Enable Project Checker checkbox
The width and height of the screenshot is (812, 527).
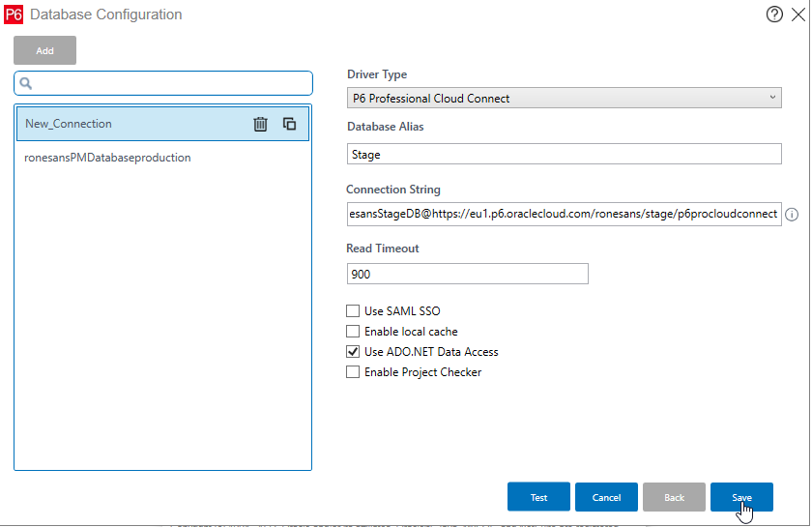point(353,372)
